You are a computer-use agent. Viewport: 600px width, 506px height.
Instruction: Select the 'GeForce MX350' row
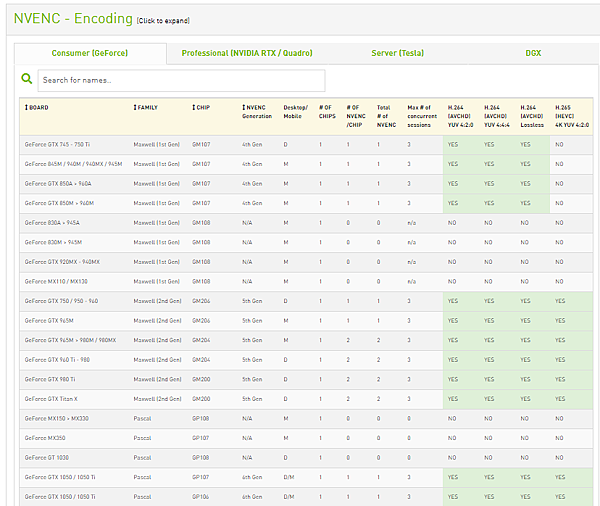306,438
